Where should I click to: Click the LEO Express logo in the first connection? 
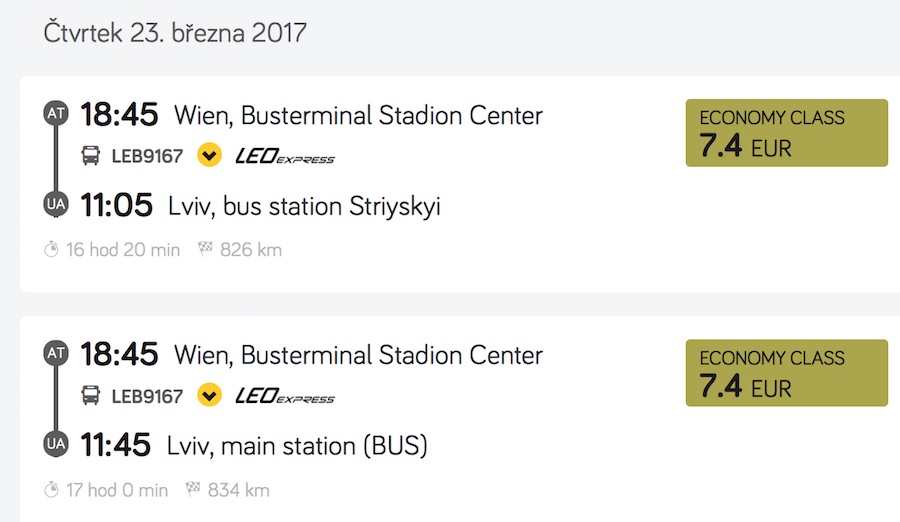(x=284, y=156)
